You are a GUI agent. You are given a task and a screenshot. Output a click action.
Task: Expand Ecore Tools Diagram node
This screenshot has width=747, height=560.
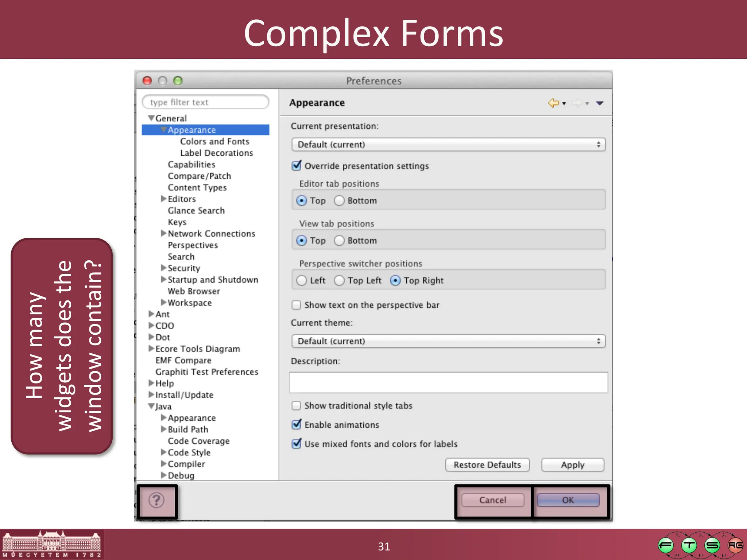click(x=151, y=349)
